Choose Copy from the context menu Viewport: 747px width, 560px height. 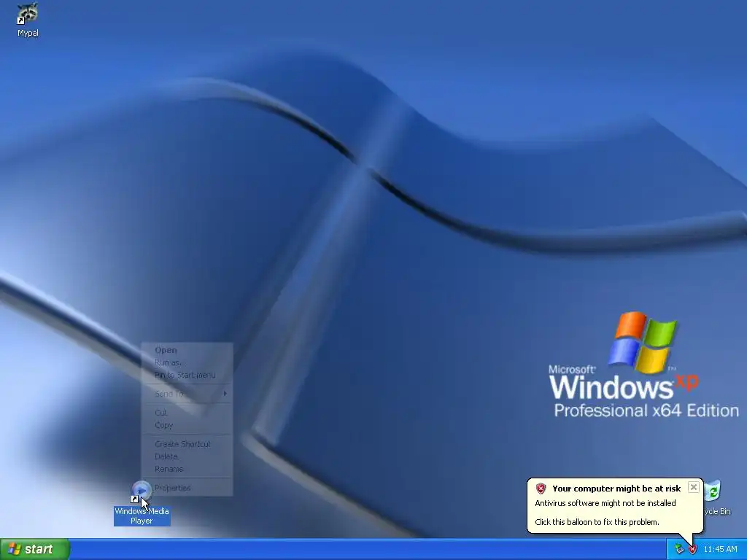[x=187, y=425]
